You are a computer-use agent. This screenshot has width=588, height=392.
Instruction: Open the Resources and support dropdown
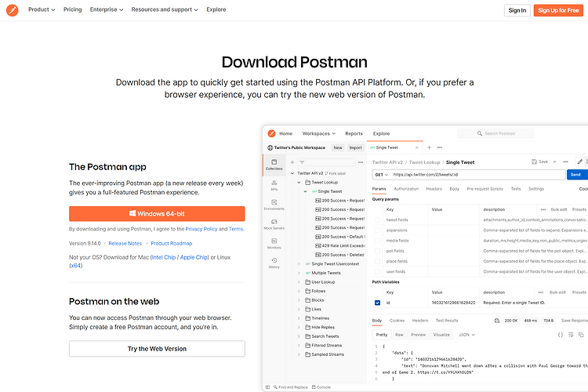[x=165, y=9]
